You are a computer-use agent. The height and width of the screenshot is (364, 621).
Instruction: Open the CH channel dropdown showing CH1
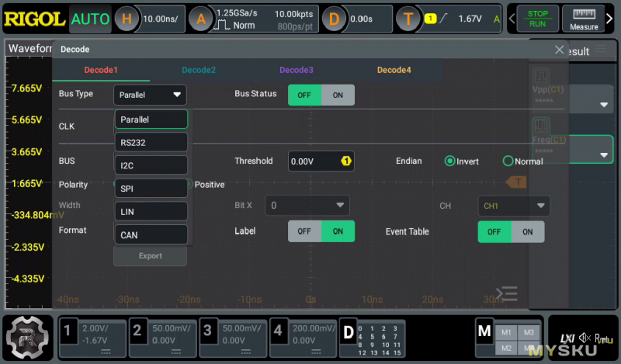coord(513,206)
